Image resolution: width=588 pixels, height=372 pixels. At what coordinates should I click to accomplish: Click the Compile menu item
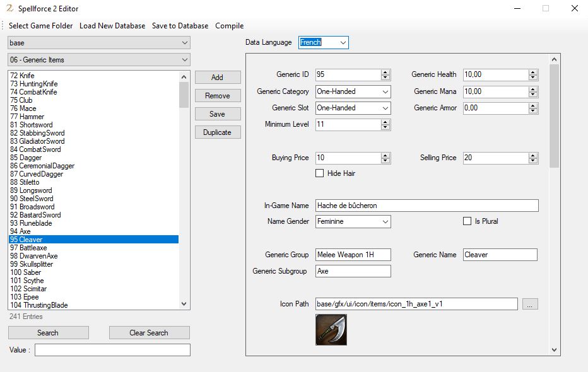point(230,25)
